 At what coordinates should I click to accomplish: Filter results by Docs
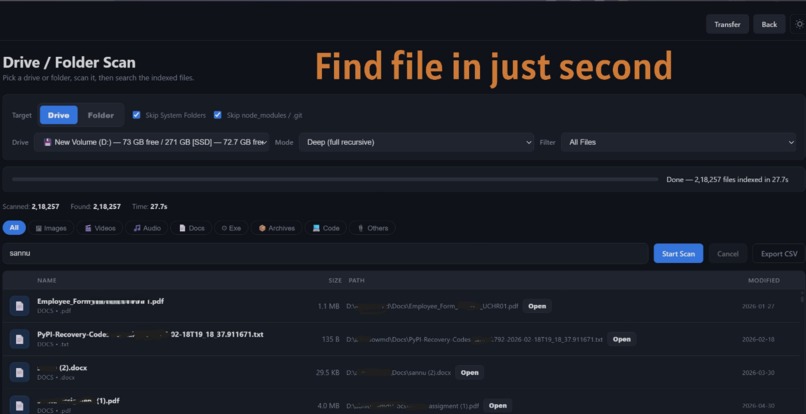click(191, 228)
